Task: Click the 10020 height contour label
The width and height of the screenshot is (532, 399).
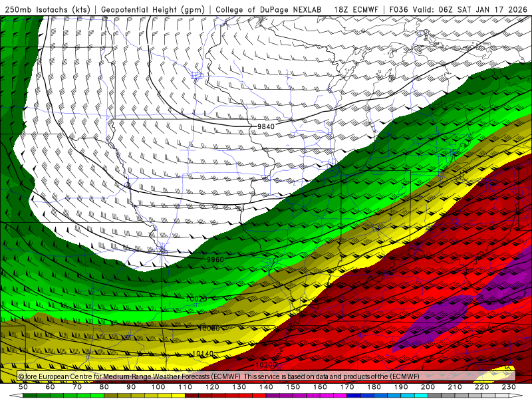Action: 196,299
